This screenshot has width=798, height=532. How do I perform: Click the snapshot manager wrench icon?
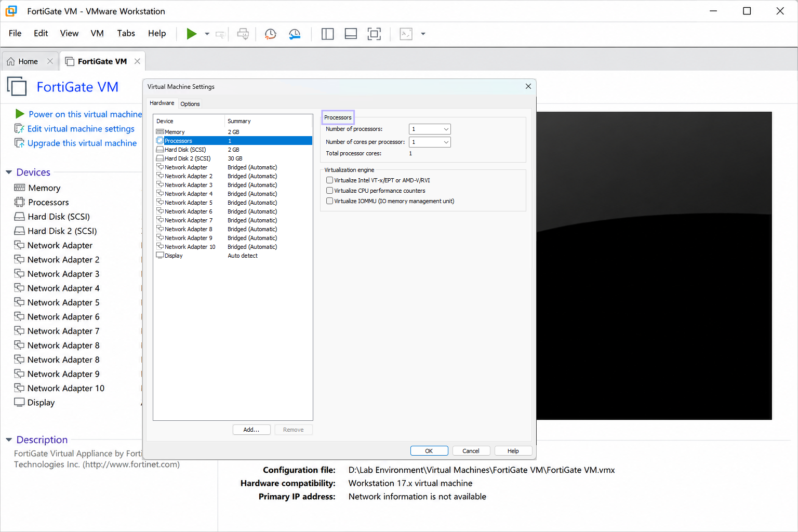tap(295, 34)
